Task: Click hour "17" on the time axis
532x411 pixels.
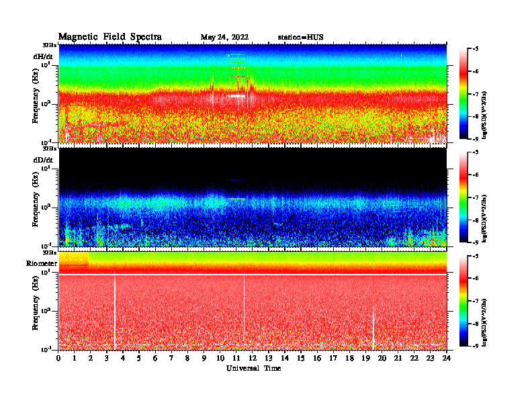Action: (x=333, y=359)
